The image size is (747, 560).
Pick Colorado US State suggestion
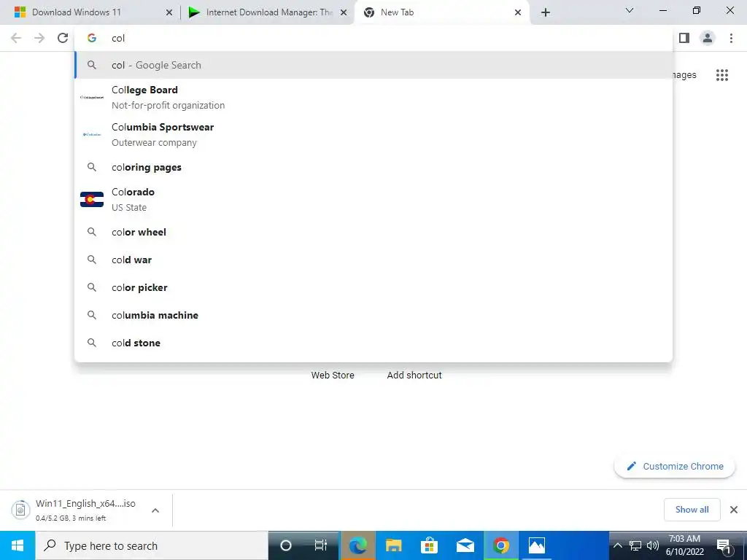pyautogui.click(x=373, y=199)
